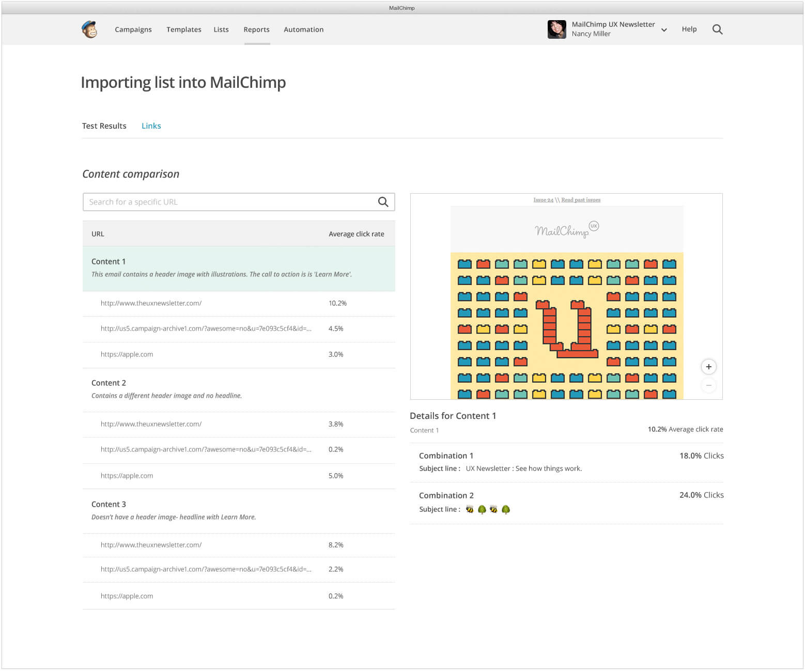Click the 8.2% click rate value
Viewport: 805px width, 672px height.
336,545
